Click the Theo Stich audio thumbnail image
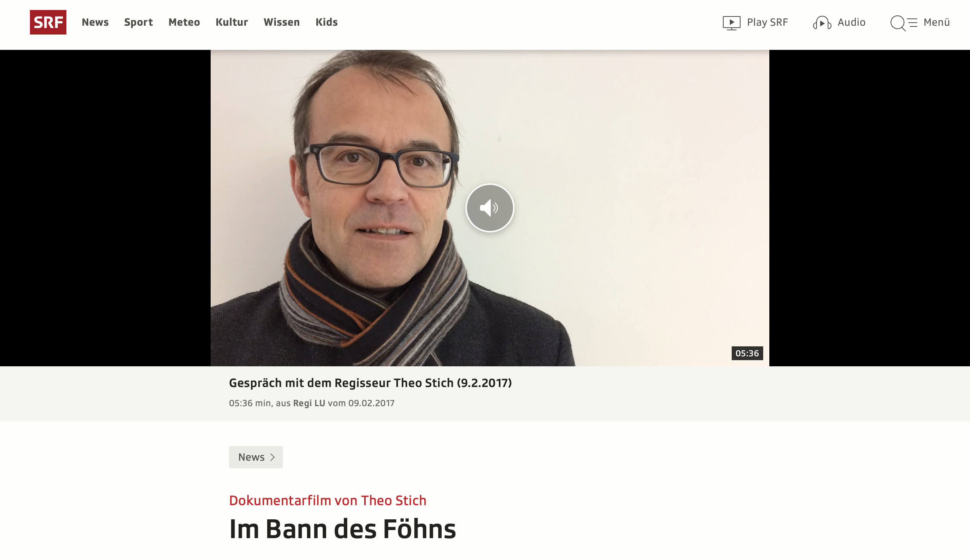 490,208
